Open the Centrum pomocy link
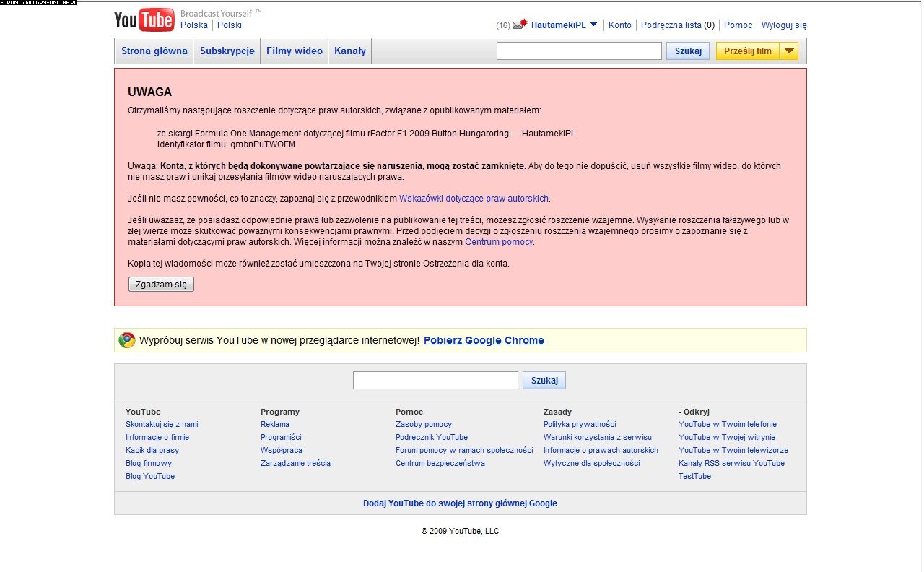This screenshot has width=924, height=572. 499,242
